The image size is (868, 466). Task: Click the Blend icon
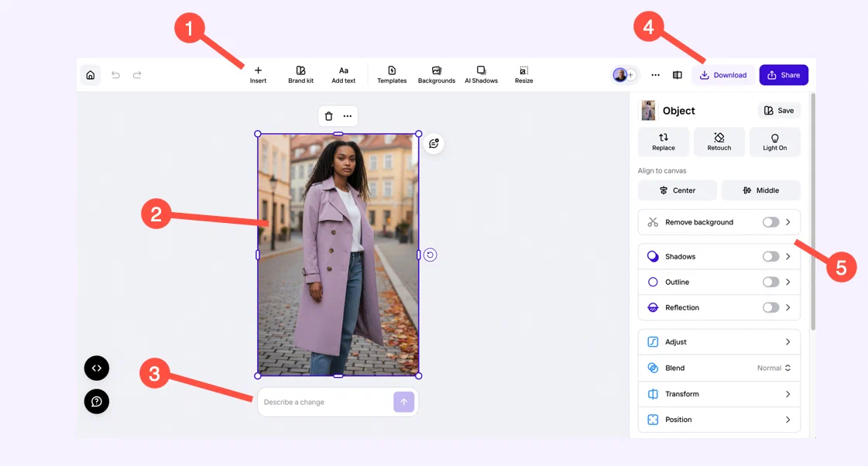(x=653, y=368)
